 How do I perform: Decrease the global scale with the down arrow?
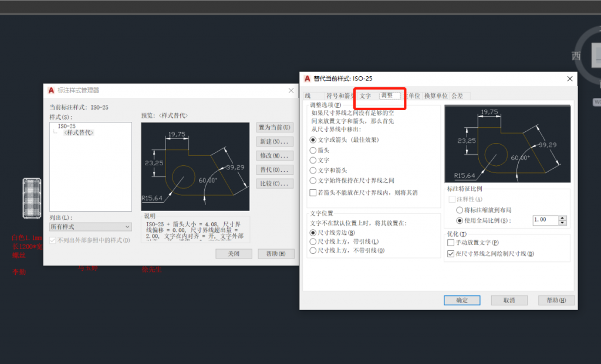(x=562, y=223)
